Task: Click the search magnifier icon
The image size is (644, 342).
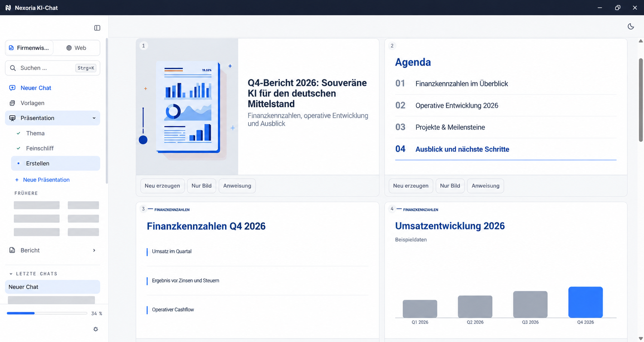Action: click(13, 68)
